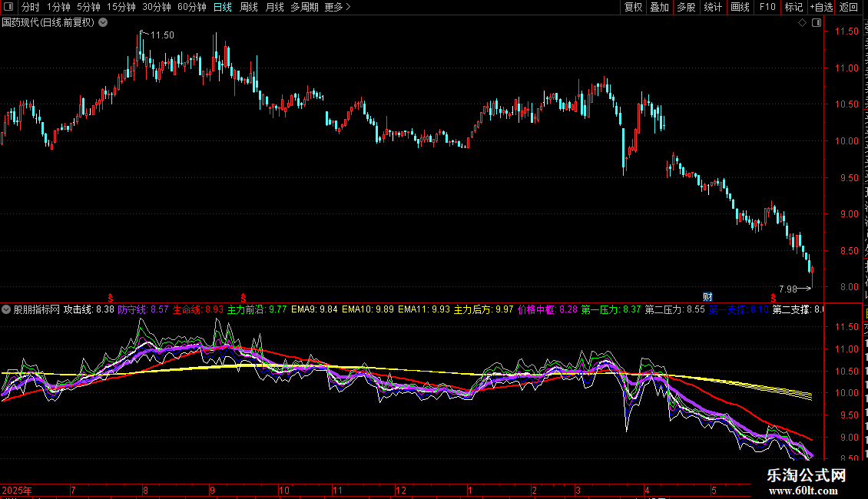868x499 pixels.
Task: Click the EMA10: 9.89 indicator value
Action: pos(368,310)
